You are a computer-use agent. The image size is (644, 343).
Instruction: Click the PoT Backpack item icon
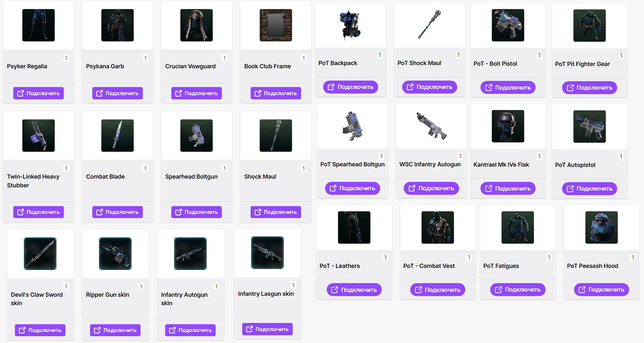(x=351, y=25)
